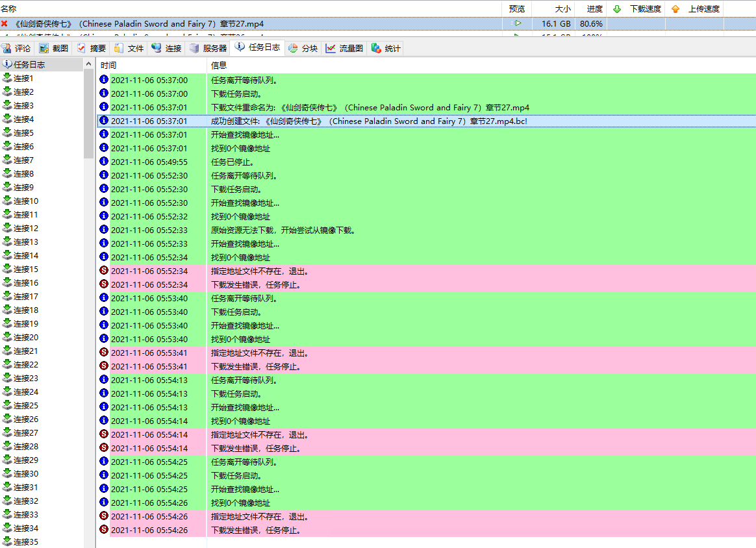Select log row 05:54:14 指定地址文件不存在
This screenshot has height=548, width=756.
click(x=426, y=435)
